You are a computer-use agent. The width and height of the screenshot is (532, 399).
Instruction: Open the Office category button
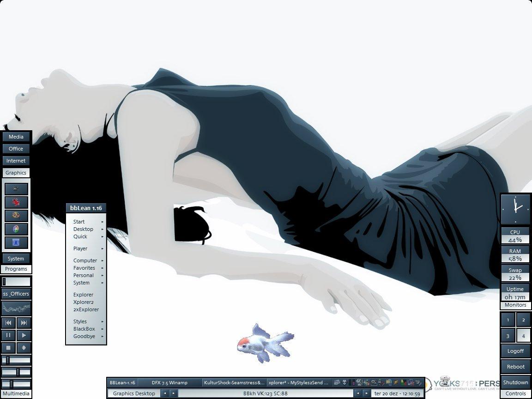tap(16, 149)
